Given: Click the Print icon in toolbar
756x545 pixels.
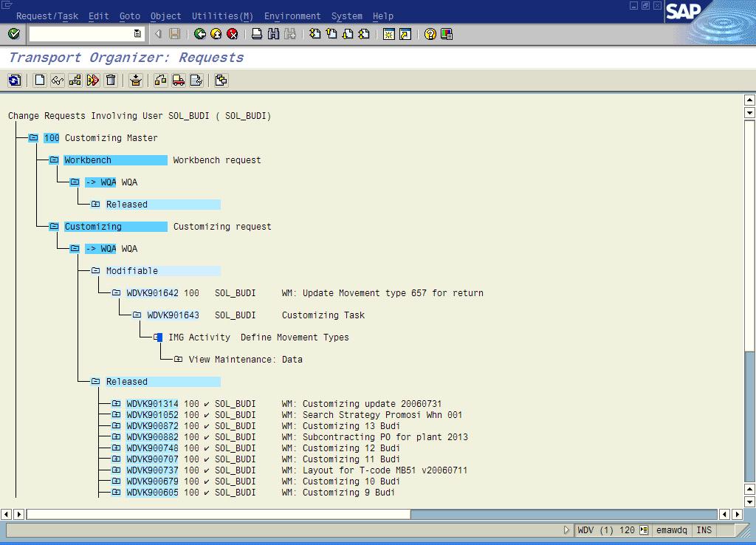Looking at the screenshot, I should pyautogui.click(x=257, y=34).
